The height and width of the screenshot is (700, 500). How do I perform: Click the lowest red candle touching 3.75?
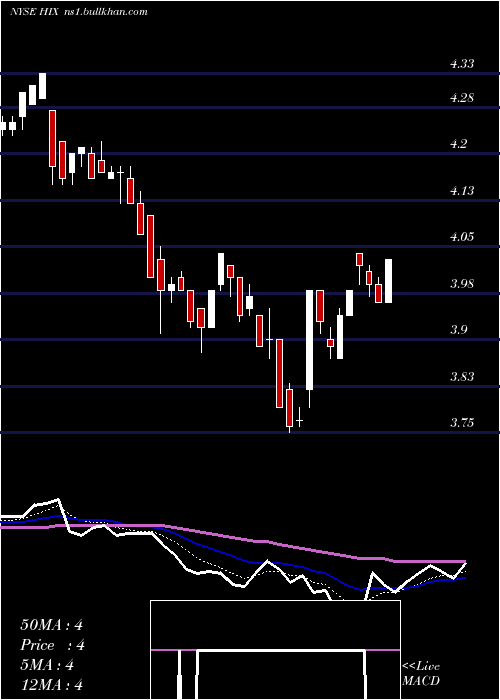(289, 408)
